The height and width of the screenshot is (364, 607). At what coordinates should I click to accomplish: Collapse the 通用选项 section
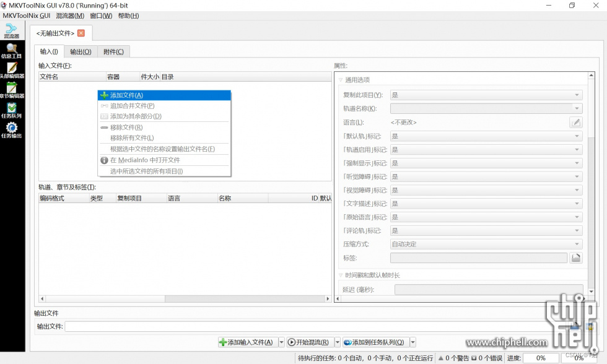tap(341, 80)
